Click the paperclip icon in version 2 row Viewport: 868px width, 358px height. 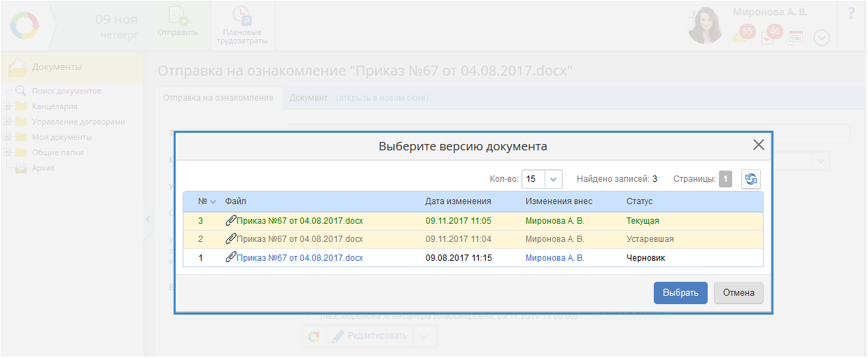pyautogui.click(x=231, y=239)
